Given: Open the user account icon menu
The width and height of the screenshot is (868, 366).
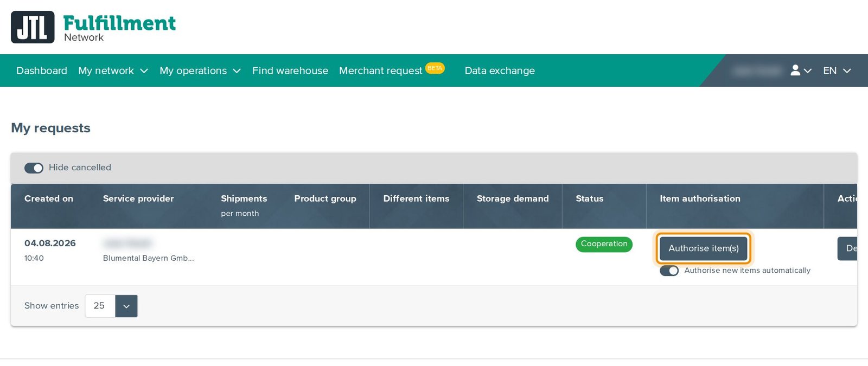Looking at the screenshot, I should (801, 70).
